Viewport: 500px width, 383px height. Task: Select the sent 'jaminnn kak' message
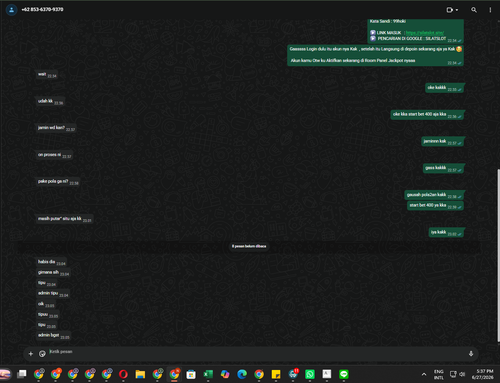coord(443,141)
